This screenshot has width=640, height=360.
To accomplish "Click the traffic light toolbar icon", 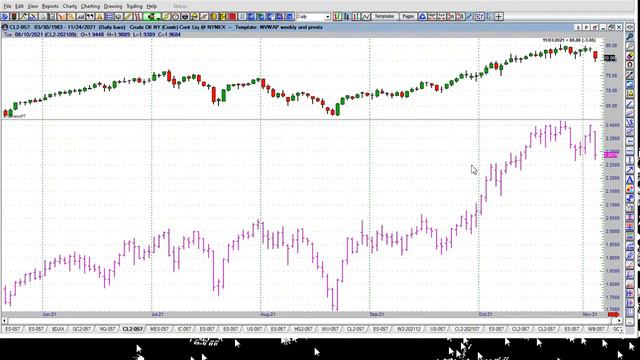I will (14, 17).
